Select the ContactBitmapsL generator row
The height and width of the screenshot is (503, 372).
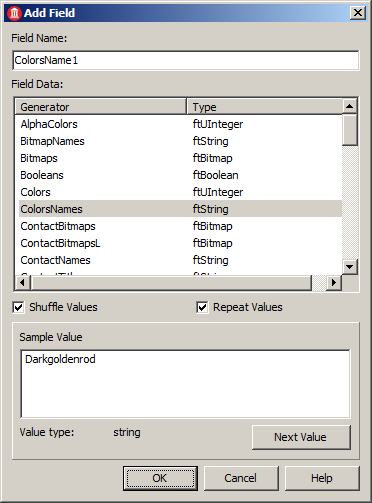(180, 243)
